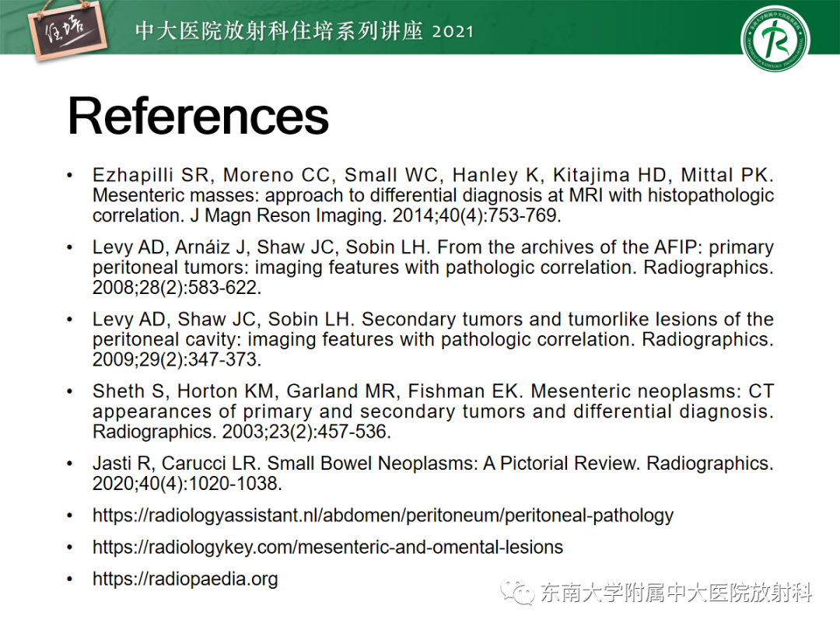Click the bullet before the radiopaedia link
The image size is (840, 630).
point(70,579)
